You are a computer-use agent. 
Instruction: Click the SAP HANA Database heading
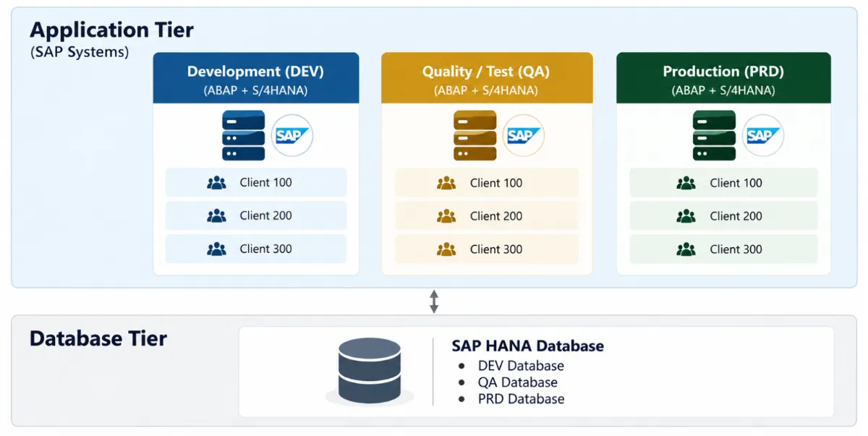528,346
